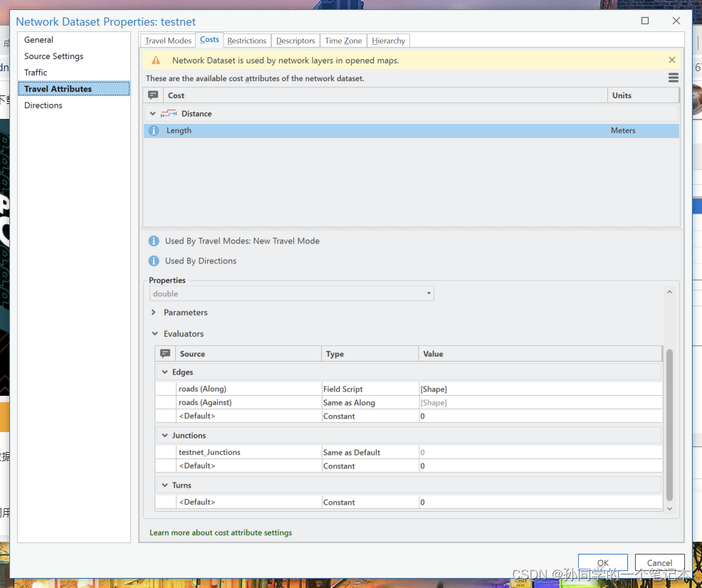Collapse the Junctions evaluator group
This screenshot has width=702, height=588.
(x=164, y=436)
